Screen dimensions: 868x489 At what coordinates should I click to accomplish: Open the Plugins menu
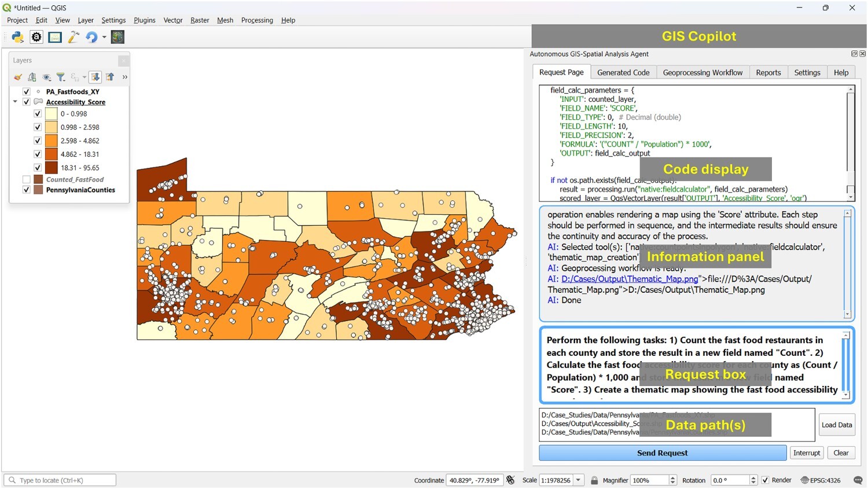[145, 20]
